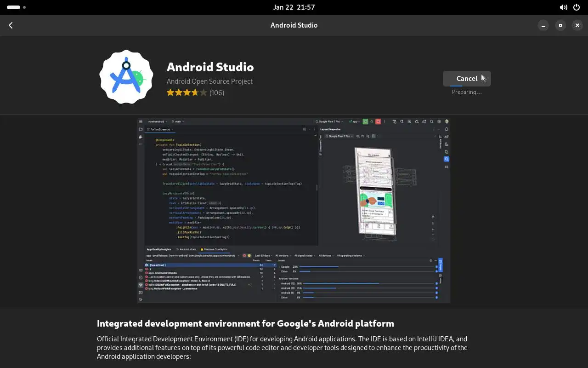Open the power menu icon in top bar
This screenshot has height=368, width=588.
click(x=577, y=7)
